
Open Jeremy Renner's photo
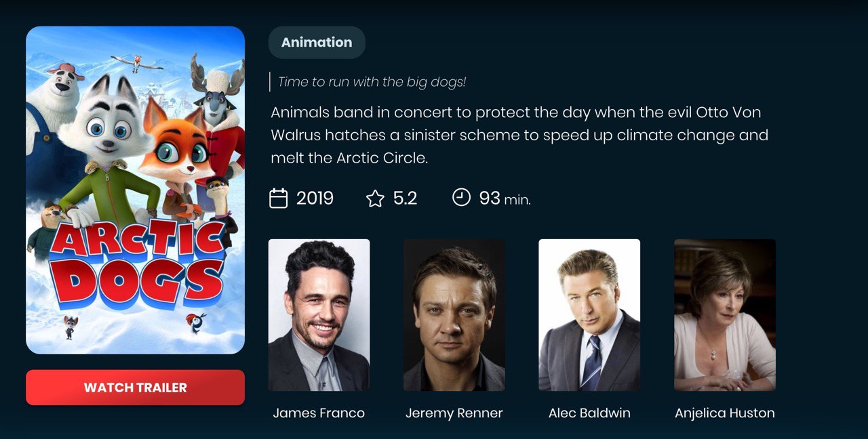pyautogui.click(x=454, y=315)
